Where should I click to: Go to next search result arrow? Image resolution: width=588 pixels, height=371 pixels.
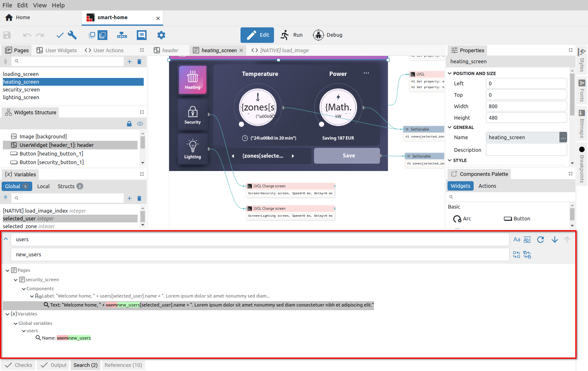(555, 240)
